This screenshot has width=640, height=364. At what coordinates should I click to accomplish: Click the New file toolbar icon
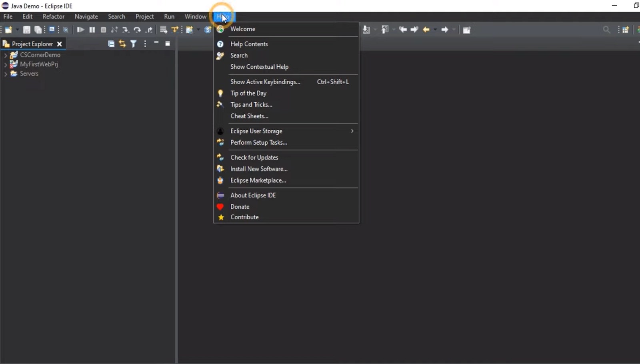[8, 30]
